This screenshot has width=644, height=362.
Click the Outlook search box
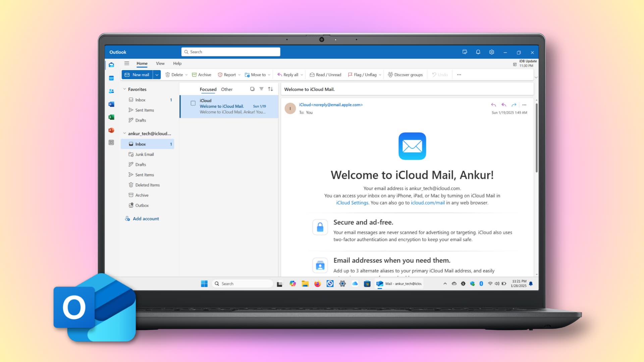pyautogui.click(x=231, y=52)
